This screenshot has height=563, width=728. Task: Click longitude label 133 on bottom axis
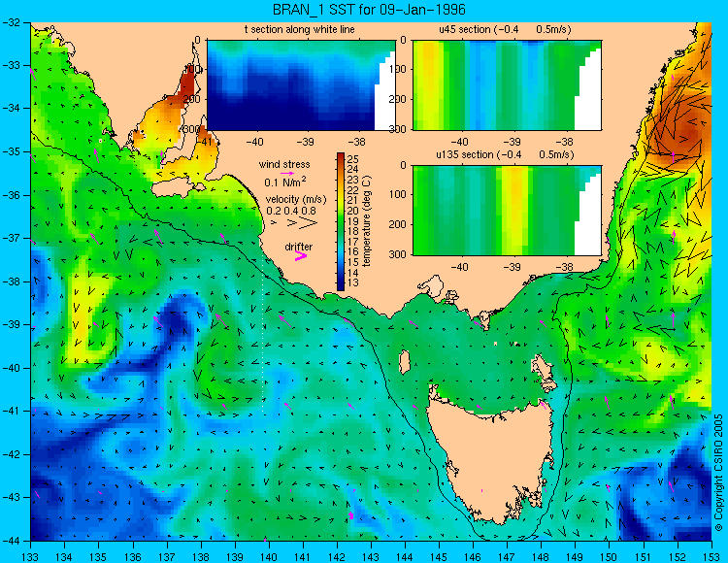coord(30,557)
